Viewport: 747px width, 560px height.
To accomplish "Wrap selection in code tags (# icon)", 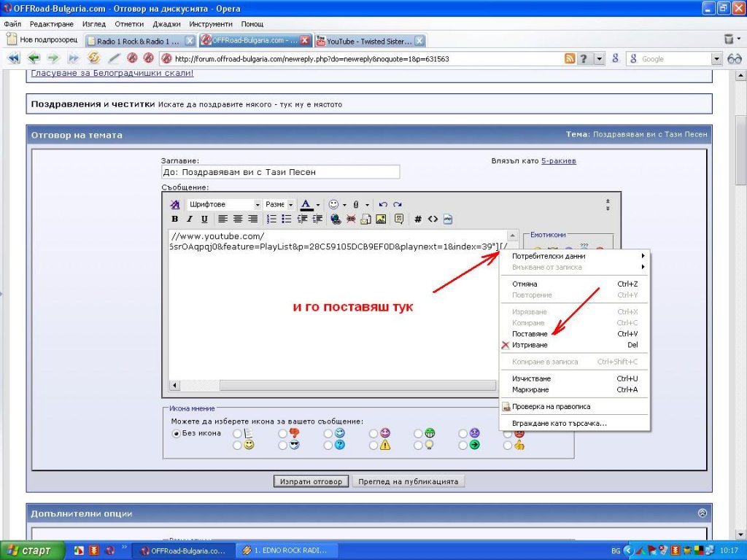I will point(418,219).
